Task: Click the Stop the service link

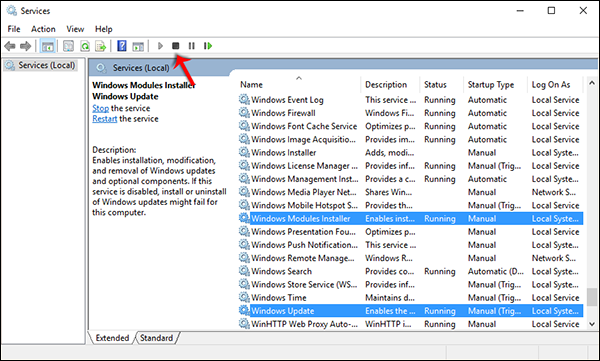Action: point(100,108)
